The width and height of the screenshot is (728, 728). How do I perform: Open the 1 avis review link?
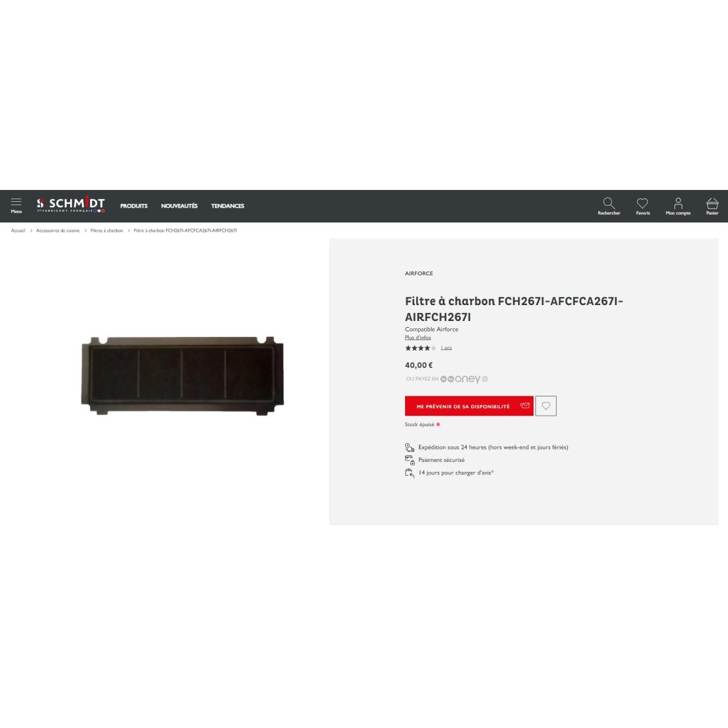(446, 347)
